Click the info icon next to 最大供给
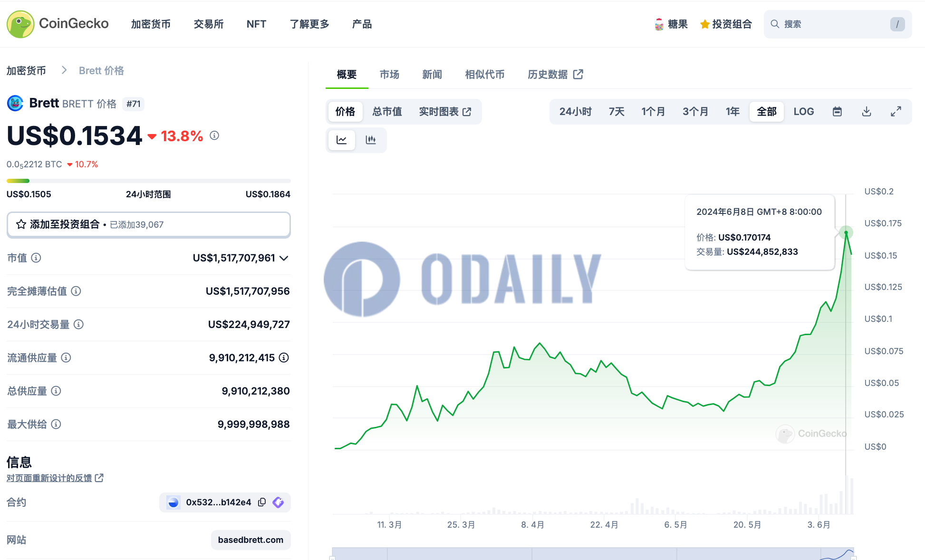Viewport: 925px width, 560px height. pyautogui.click(x=56, y=424)
